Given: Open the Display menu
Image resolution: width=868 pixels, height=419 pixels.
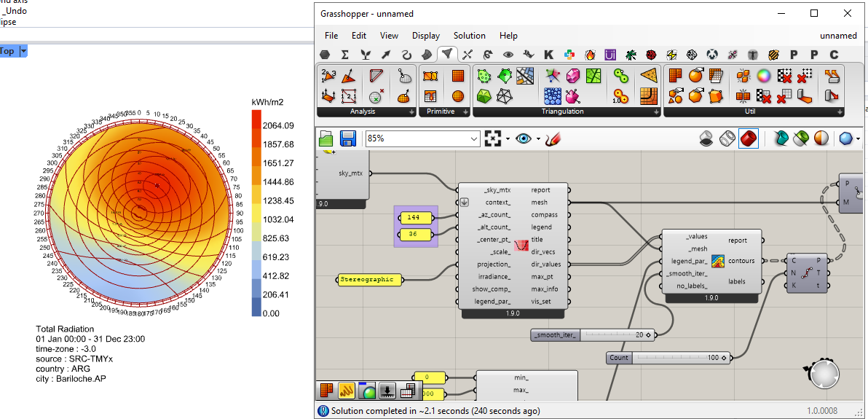Looking at the screenshot, I should tap(425, 36).
